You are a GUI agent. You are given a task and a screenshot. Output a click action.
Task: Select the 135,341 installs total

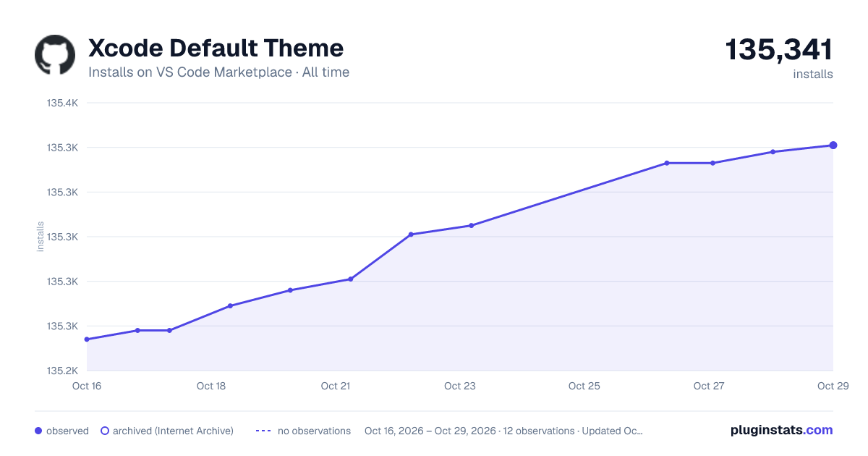click(779, 50)
